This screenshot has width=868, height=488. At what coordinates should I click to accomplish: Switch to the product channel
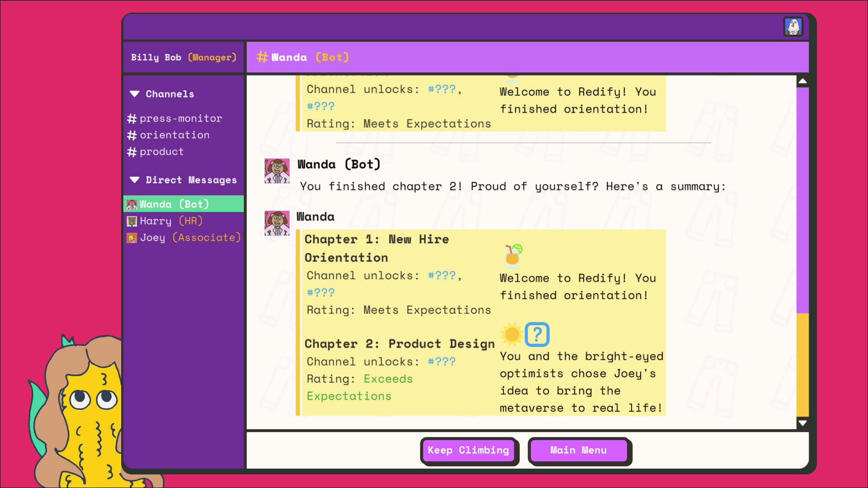pyautogui.click(x=161, y=152)
